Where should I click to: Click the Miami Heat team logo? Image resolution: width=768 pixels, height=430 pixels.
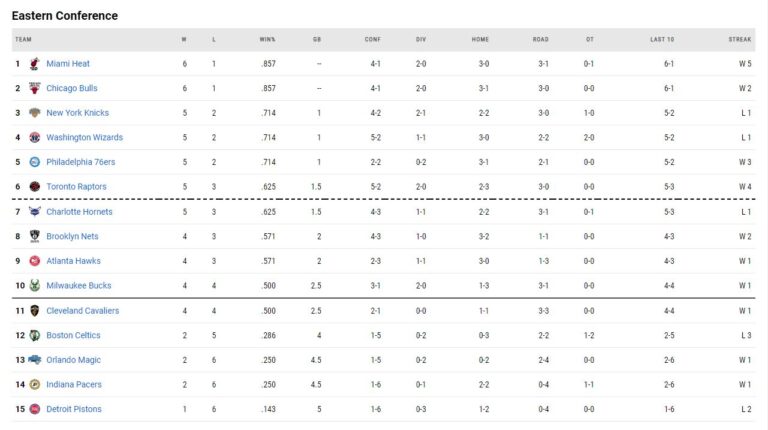click(x=35, y=64)
